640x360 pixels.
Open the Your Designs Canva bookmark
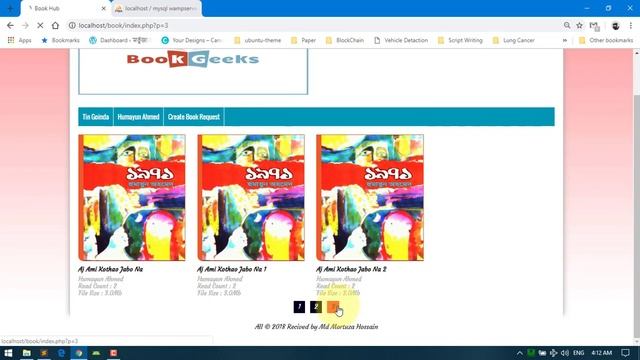click(191, 40)
